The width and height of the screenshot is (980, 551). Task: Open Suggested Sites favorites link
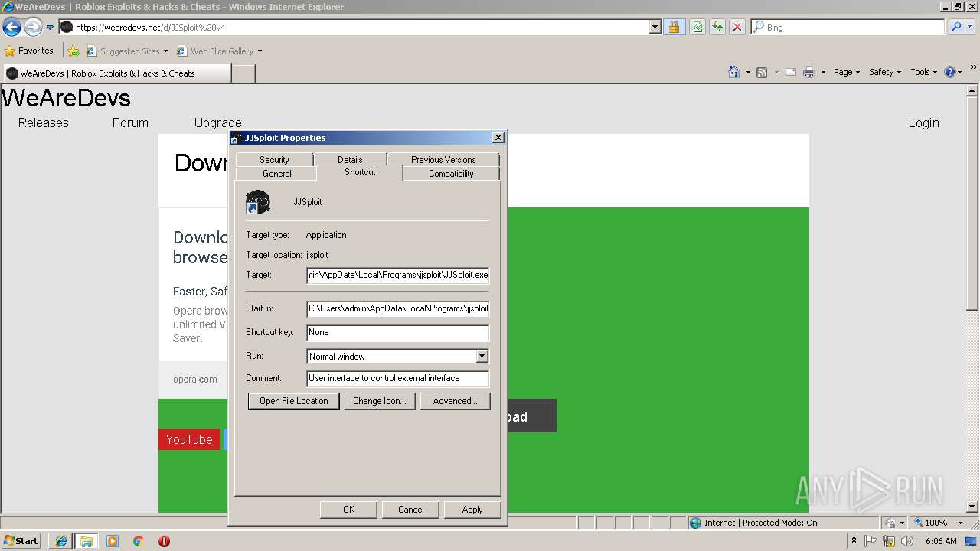[126, 51]
